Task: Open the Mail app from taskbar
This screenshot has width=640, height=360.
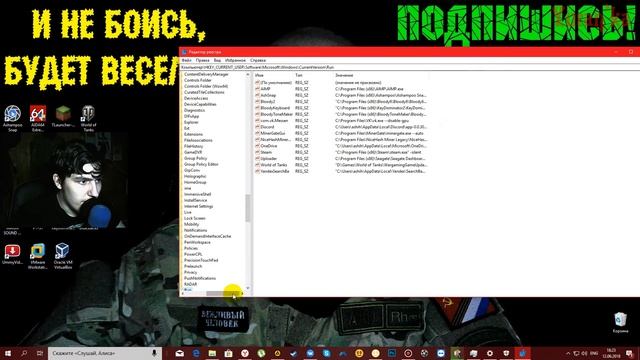Action: coord(180,353)
